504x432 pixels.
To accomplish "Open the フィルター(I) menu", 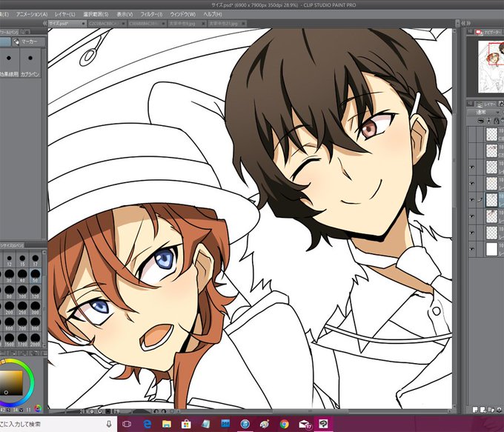I will point(151,15).
